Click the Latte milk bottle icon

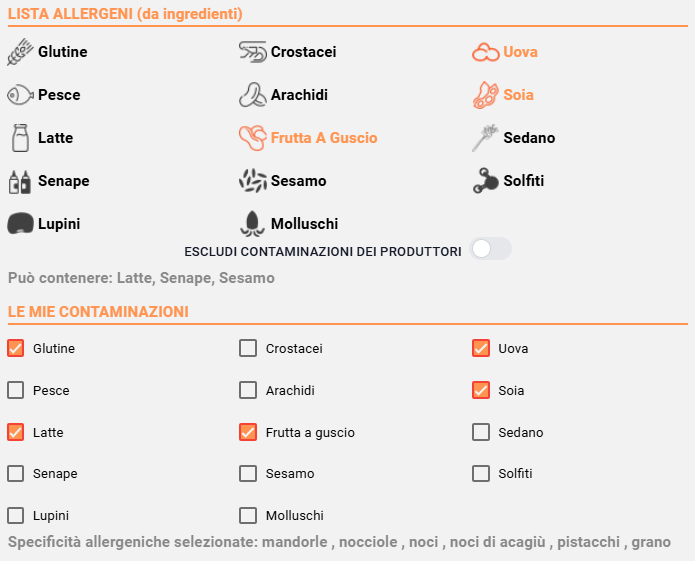pos(20,138)
